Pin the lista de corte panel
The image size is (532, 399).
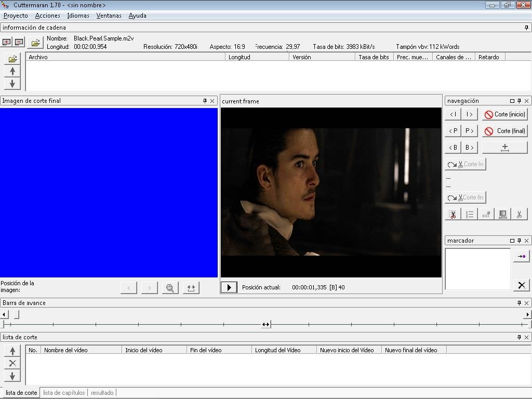pyautogui.click(x=519, y=337)
